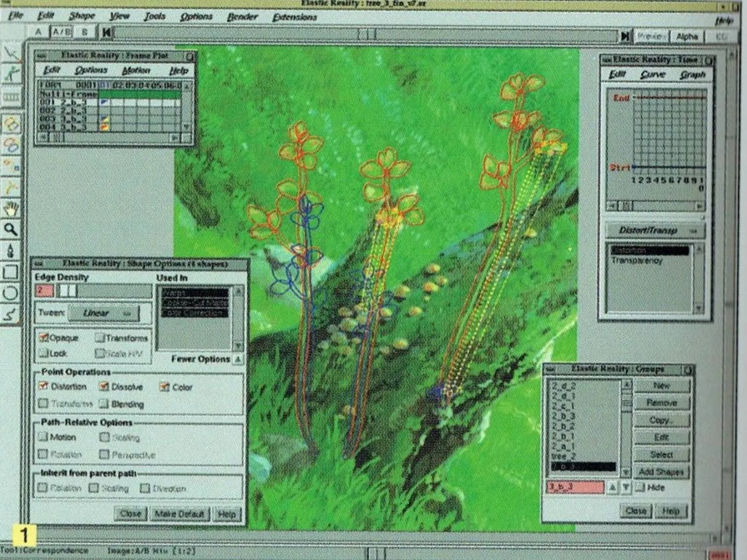Open the Shape menu
This screenshot has width=747, height=560.
(x=81, y=16)
